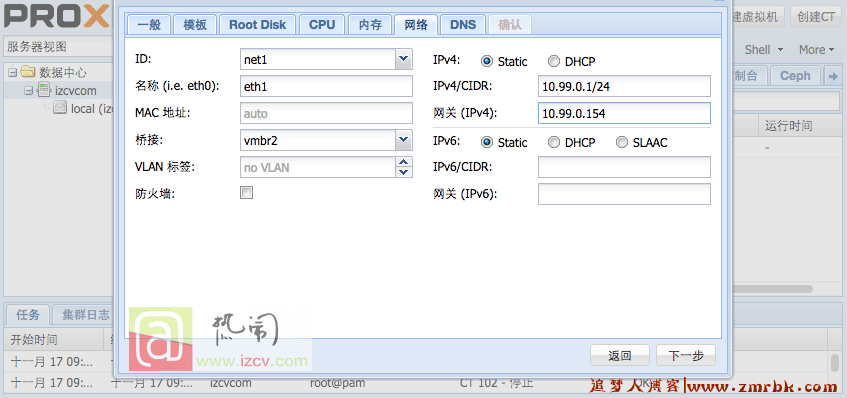The width and height of the screenshot is (847, 398).
Task: Open the Shell dropdown menu
Action: pyautogui.click(x=764, y=50)
